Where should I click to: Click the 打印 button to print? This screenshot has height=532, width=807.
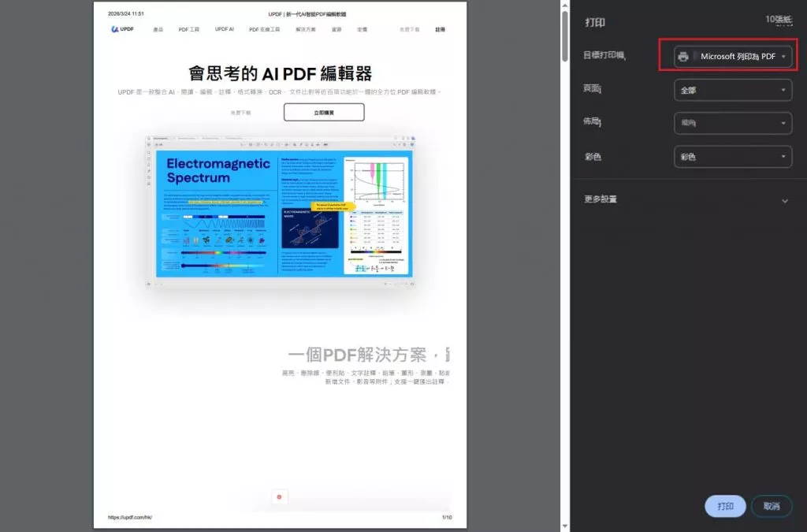pos(724,507)
